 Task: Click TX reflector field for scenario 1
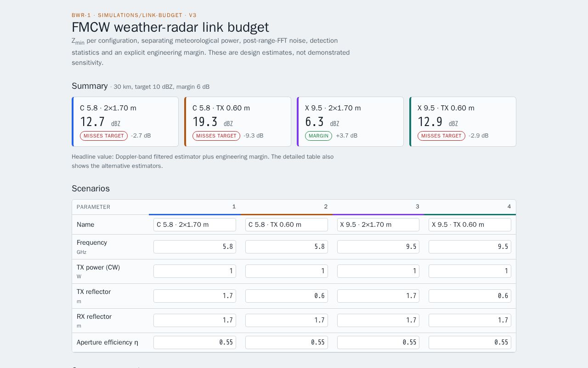pyautogui.click(x=195, y=296)
